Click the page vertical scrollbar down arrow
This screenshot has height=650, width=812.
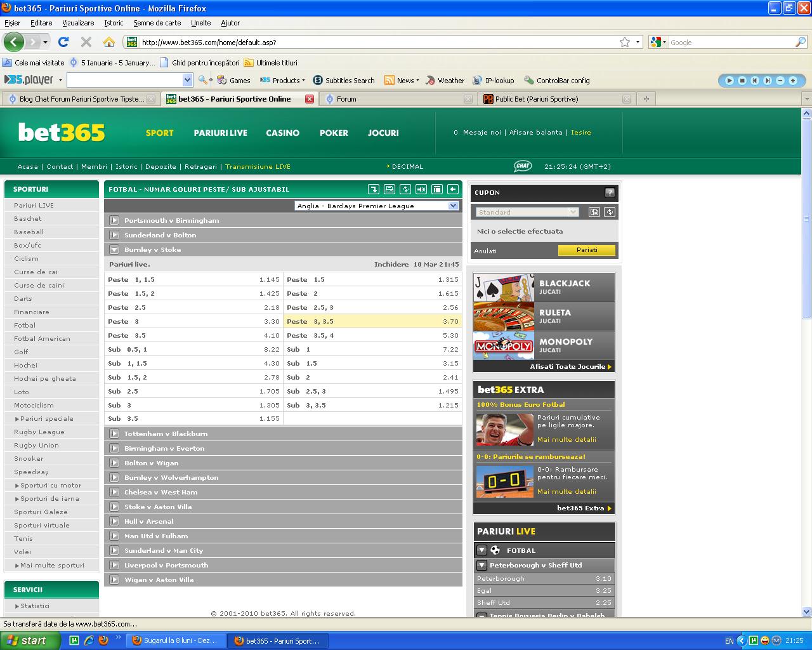807,611
